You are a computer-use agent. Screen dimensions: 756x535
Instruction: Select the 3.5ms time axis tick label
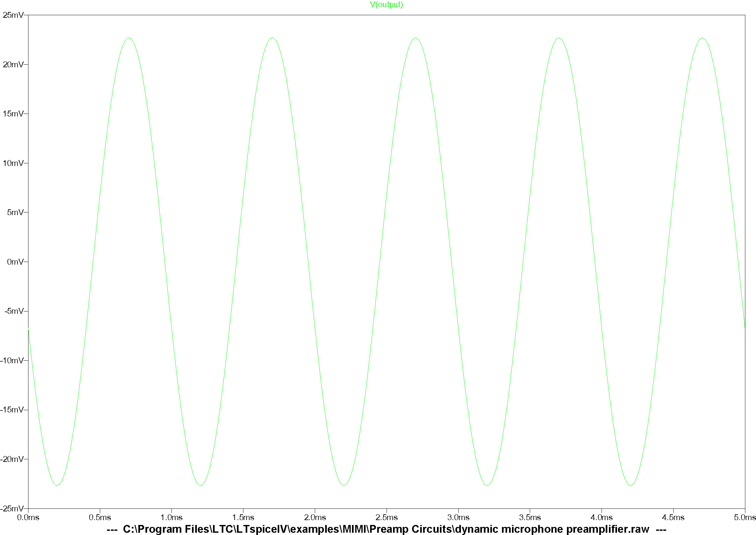(530, 518)
